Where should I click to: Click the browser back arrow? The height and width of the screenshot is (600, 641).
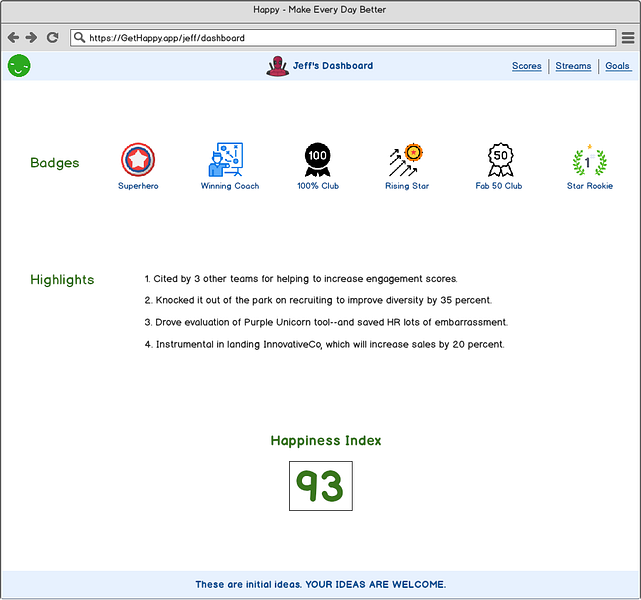pos(13,38)
